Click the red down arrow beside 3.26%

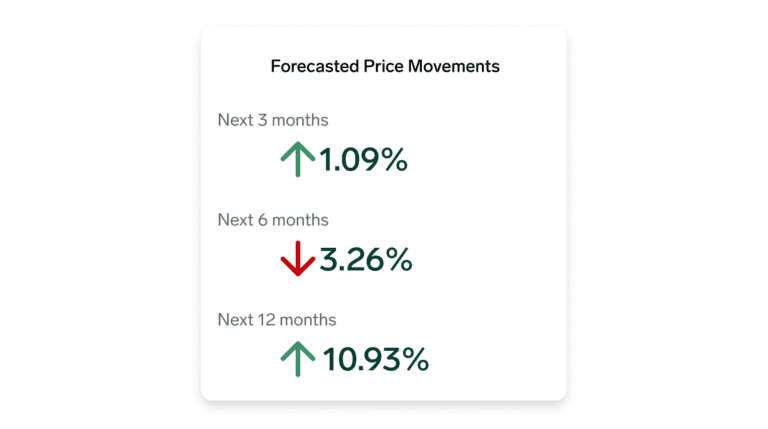pos(298,260)
